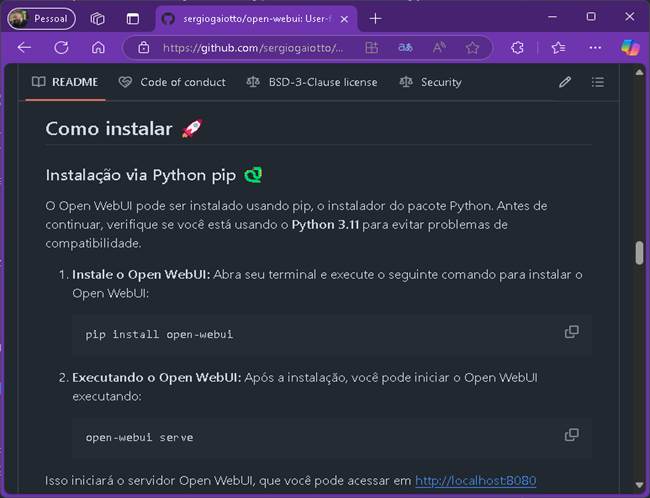Screen dimensions: 650x498
Task: Minimize the browser window
Action: (552, 17)
